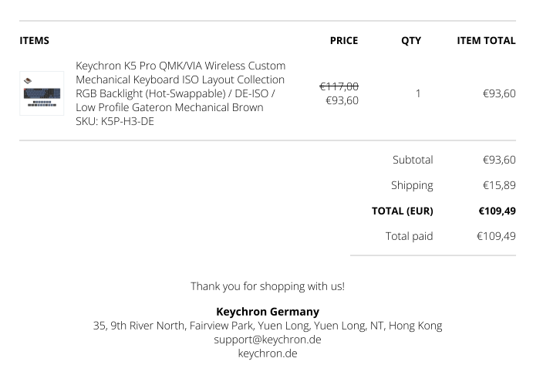Click the PRICE column header
The image size is (560, 392).
(x=344, y=41)
